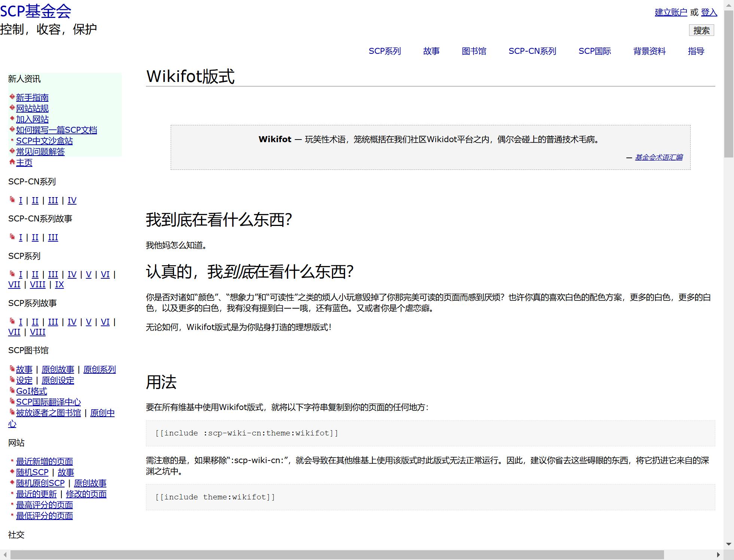The image size is (734, 560).
Task: Click the red document icon beside GoI格式
Action: 12,391
